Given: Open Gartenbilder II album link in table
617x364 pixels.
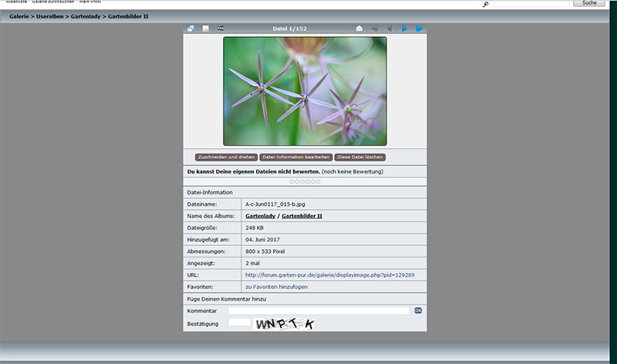Looking at the screenshot, I should click(302, 216).
